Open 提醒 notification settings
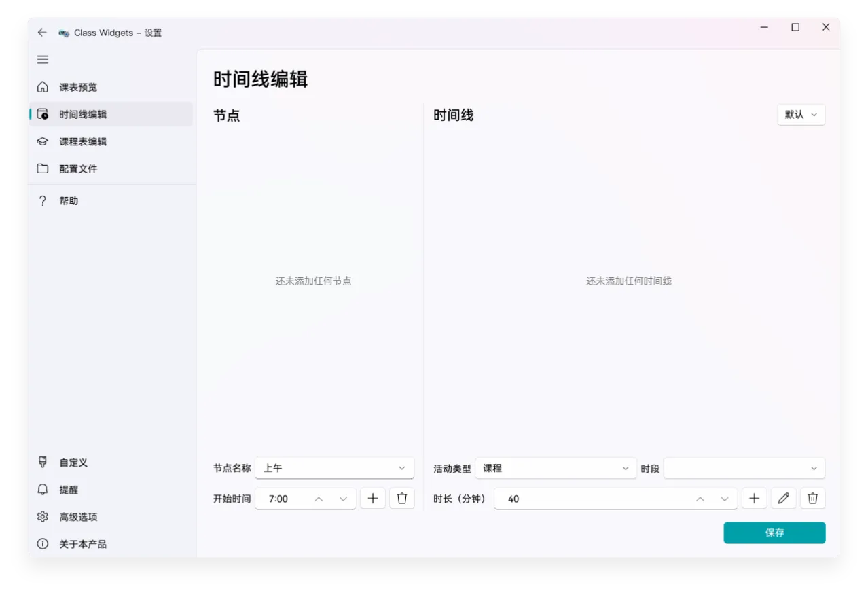The height and width of the screenshot is (595, 868). click(x=69, y=490)
